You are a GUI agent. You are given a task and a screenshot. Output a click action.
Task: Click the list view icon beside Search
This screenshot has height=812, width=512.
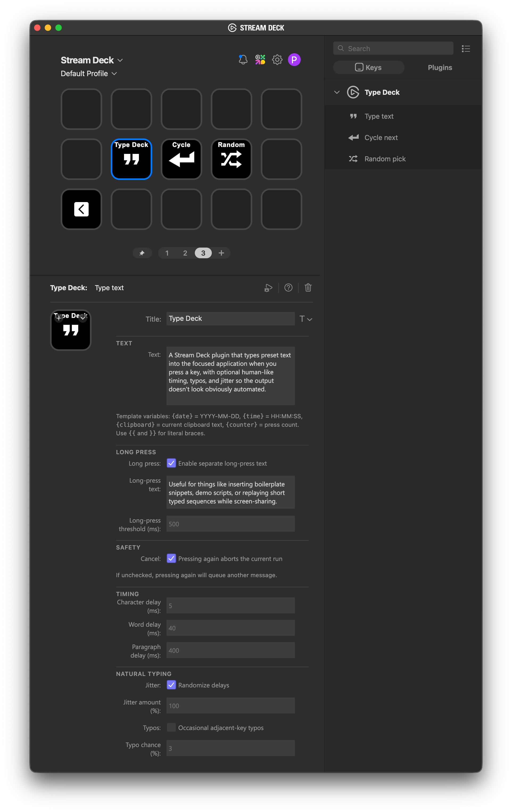(x=466, y=48)
